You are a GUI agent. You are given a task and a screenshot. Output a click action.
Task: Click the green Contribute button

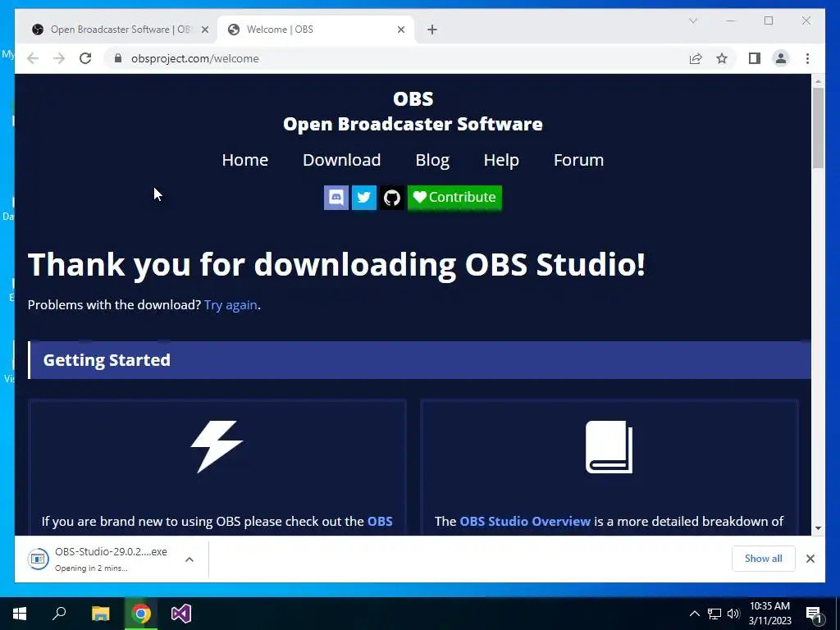coord(454,197)
